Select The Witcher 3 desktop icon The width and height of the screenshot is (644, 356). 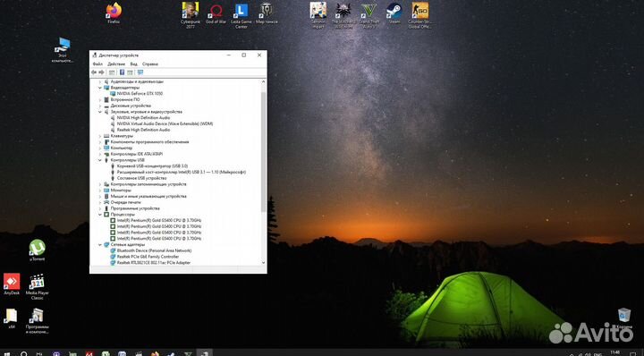[x=343, y=15]
